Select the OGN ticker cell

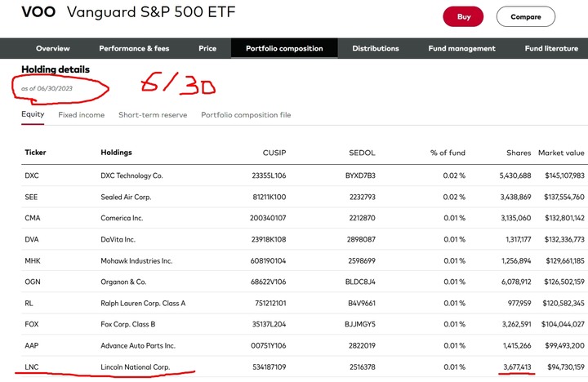click(32, 282)
